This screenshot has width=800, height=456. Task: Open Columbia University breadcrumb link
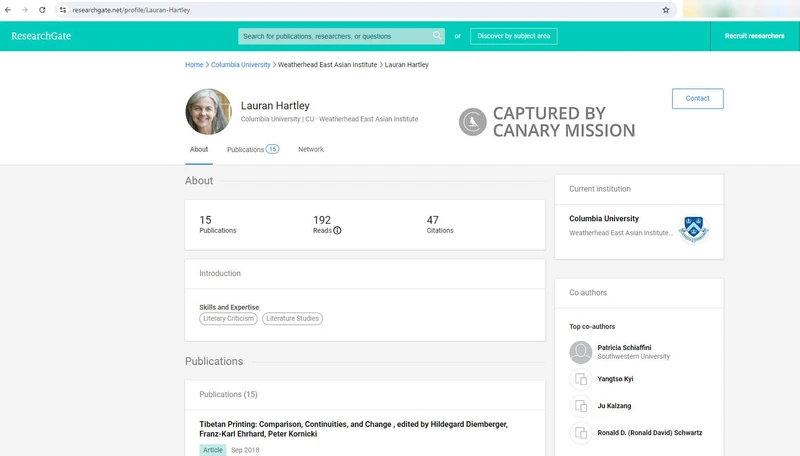(241, 65)
